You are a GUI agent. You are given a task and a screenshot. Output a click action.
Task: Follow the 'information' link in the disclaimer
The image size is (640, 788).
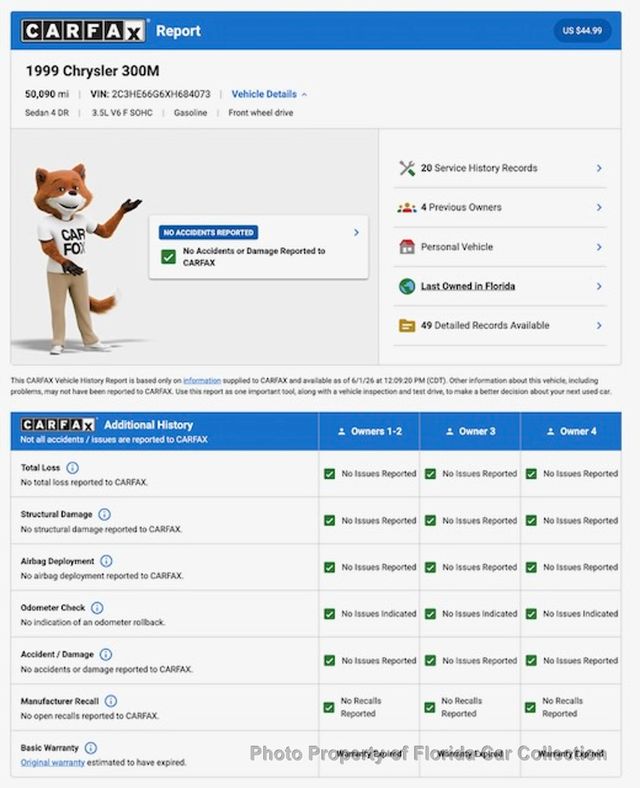click(202, 380)
